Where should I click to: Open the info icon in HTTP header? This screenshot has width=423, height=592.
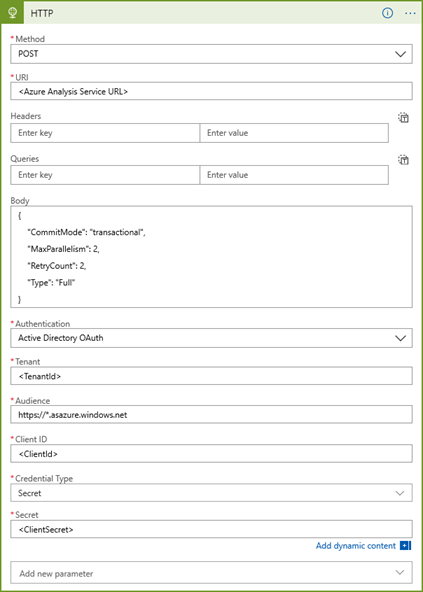(387, 13)
